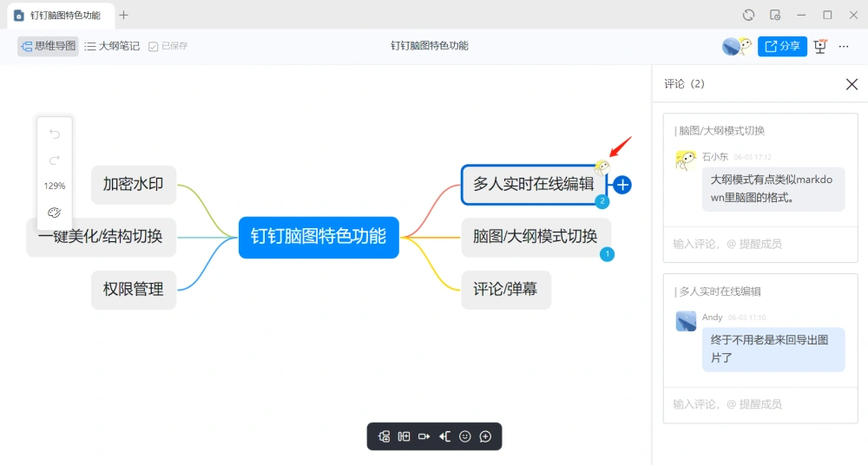Click the 评论 (2) panel heading
The height and width of the screenshot is (465, 868).
pyautogui.click(x=684, y=84)
